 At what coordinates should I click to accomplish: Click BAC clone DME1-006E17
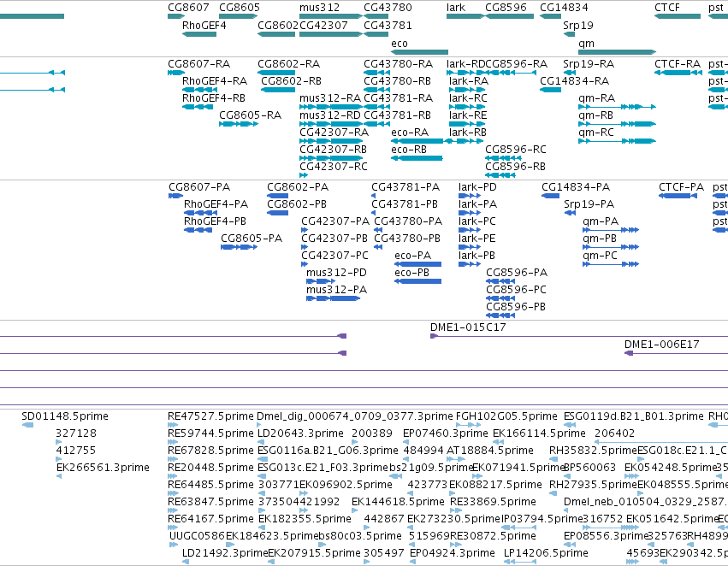pos(676,353)
